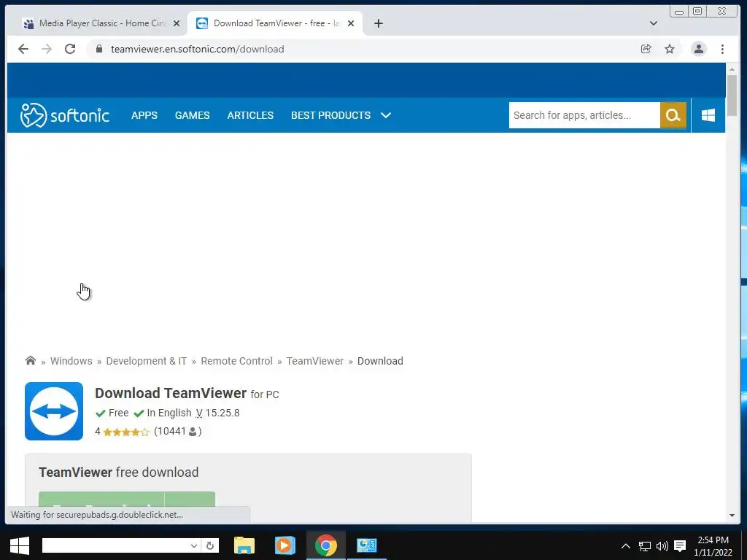Open the APPS menu

(144, 115)
